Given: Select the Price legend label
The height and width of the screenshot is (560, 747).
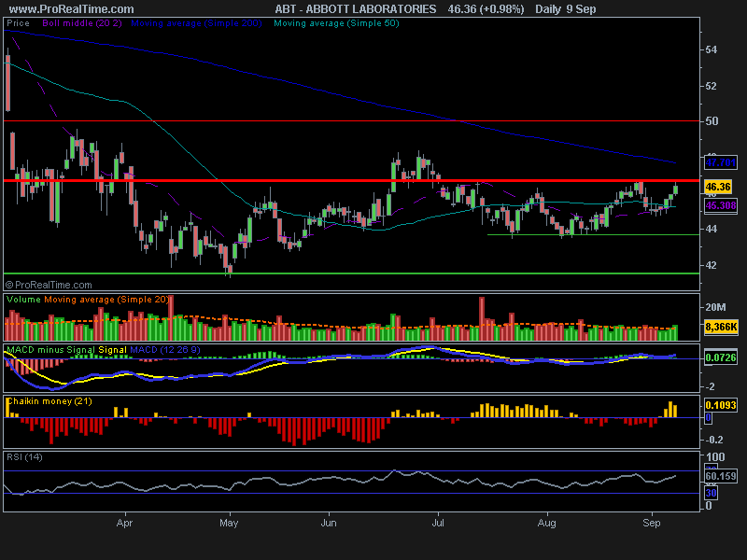Looking at the screenshot, I should 18,23.
